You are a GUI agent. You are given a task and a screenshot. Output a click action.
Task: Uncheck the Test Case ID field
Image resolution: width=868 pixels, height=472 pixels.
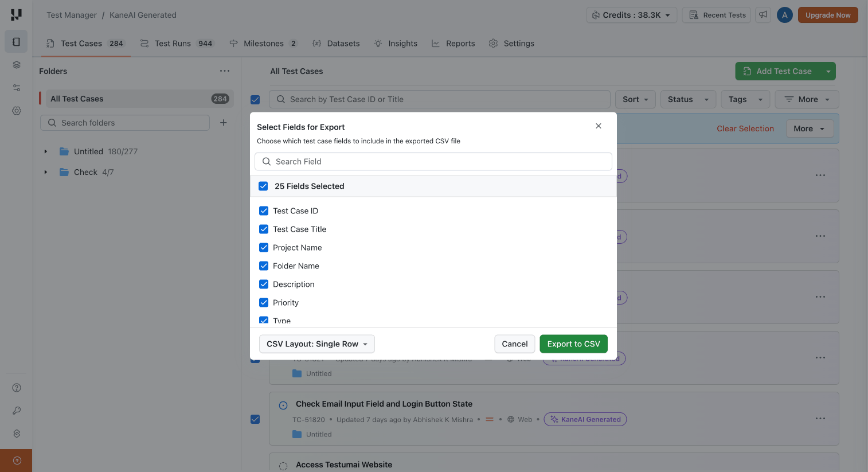point(264,211)
